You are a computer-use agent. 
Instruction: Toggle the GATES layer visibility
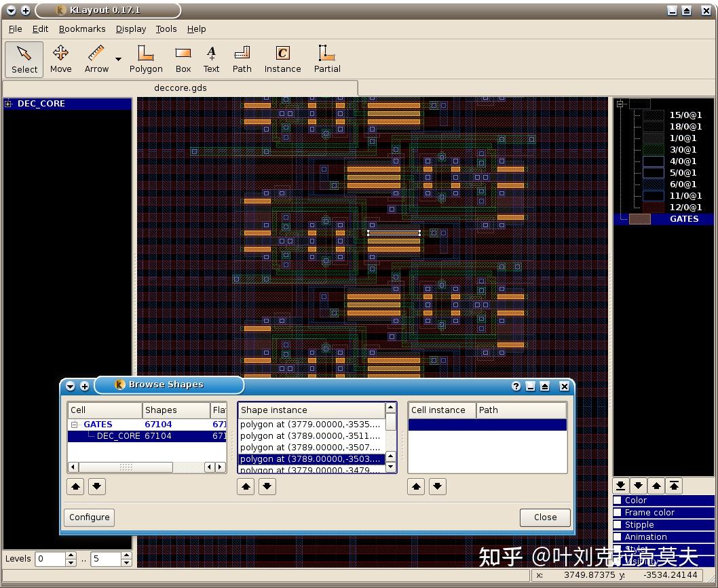coord(639,218)
